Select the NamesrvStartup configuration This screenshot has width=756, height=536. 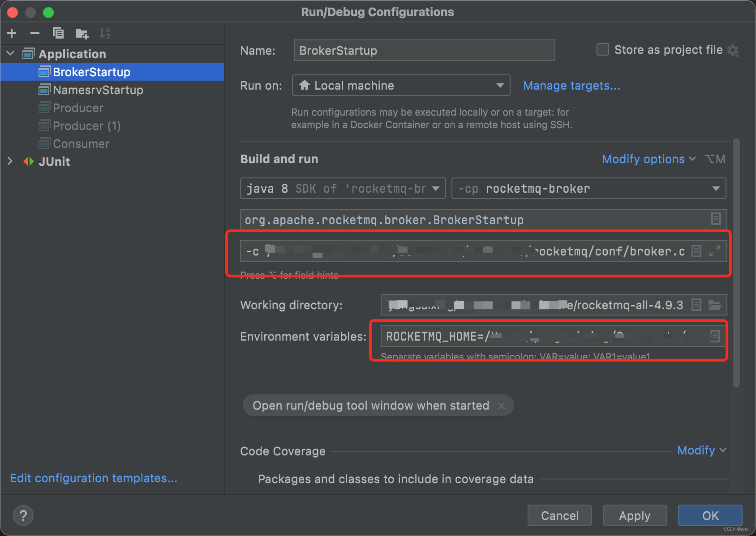[112, 90]
